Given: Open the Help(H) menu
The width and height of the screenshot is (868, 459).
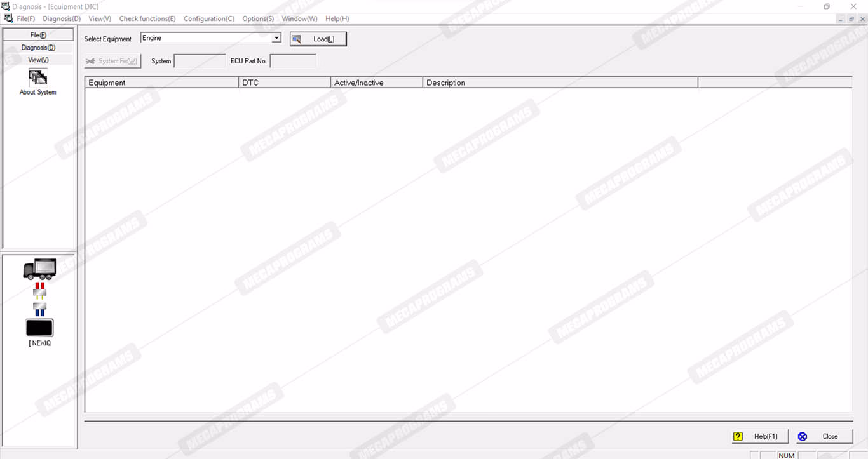Looking at the screenshot, I should [x=337, y=19].
